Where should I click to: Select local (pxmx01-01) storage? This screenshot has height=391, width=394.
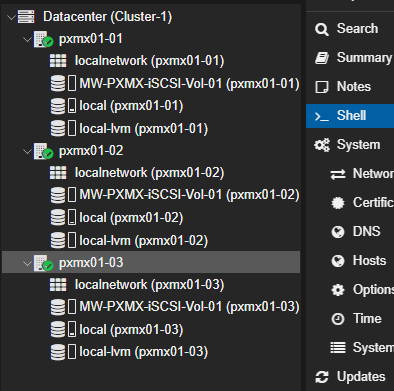[131, 106]
